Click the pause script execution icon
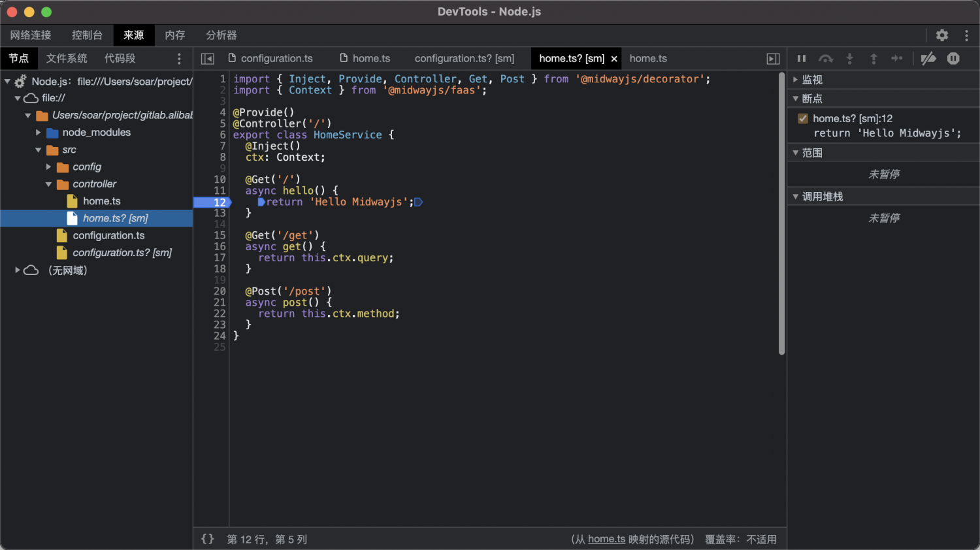The image size is (980, 550). [x=802, y=59]
